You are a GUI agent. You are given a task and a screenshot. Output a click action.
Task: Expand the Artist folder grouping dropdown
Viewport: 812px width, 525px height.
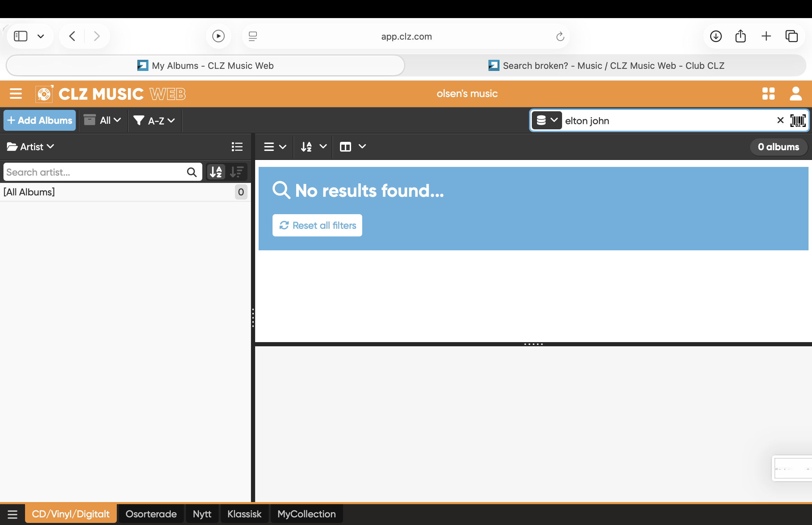31,147
